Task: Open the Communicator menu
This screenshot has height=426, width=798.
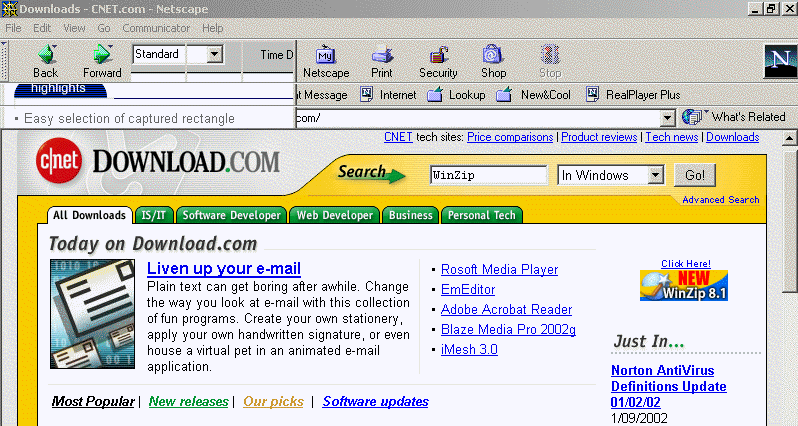Action: click(x=156, y=28)
